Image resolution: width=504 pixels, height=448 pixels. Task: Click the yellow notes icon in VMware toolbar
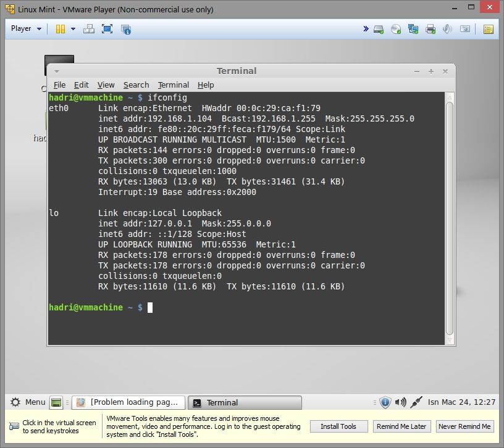click(x=488, y=29)
